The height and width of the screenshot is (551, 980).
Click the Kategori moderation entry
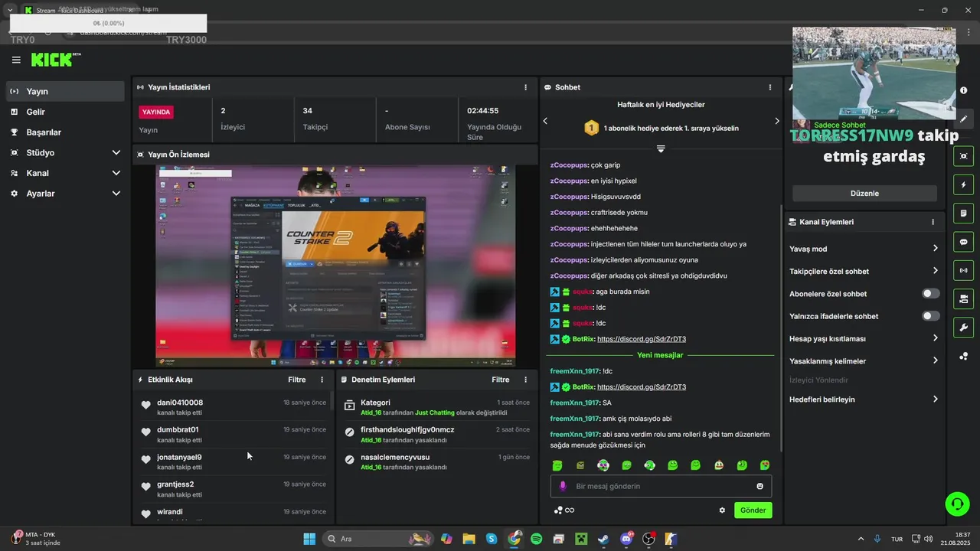(x=436, y=407)
